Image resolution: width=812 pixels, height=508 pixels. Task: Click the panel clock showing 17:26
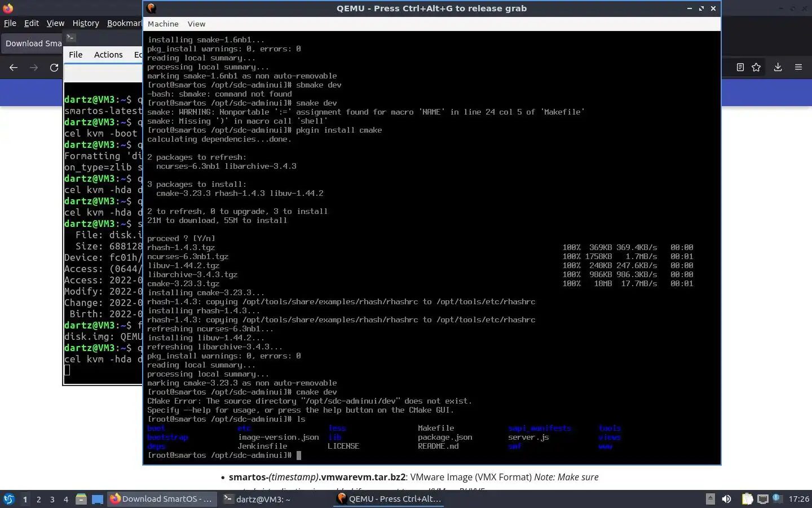point(798,499)
